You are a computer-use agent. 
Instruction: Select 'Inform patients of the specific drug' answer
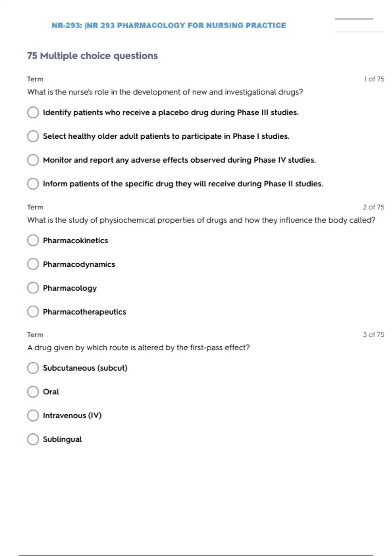click(33, 184)
